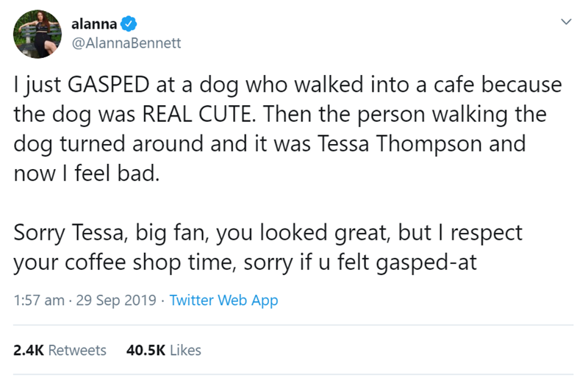Viewport: 588px width, 377px height.
Task: Click the "Likes" label text
Action: click(x=185, y=351)
